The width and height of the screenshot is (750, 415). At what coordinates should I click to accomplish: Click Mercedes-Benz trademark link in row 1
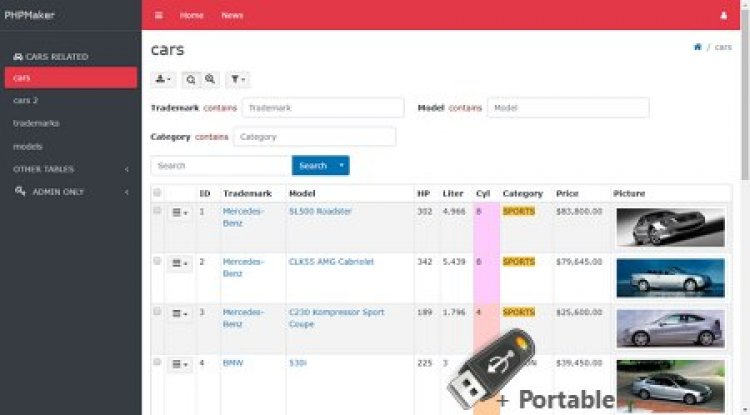tap(243, 217)
